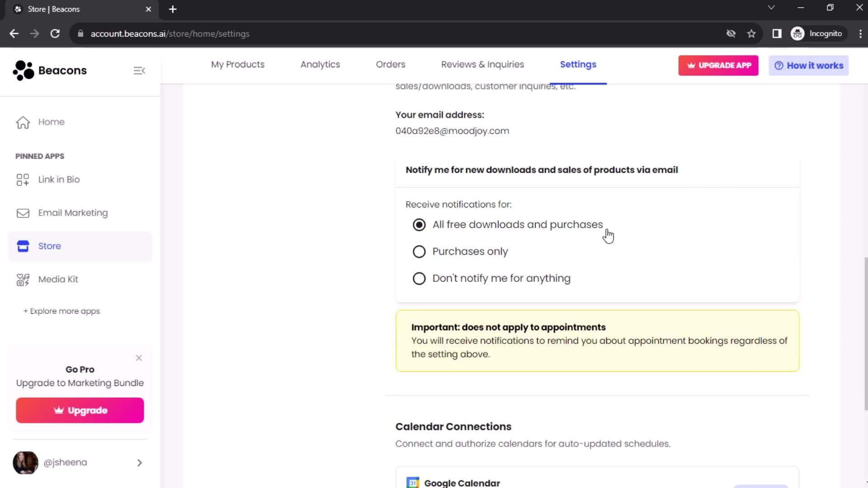Click the Calendar Connections heading
The height and width of the screenshot is (488, 868).
(x=453, y=427)
